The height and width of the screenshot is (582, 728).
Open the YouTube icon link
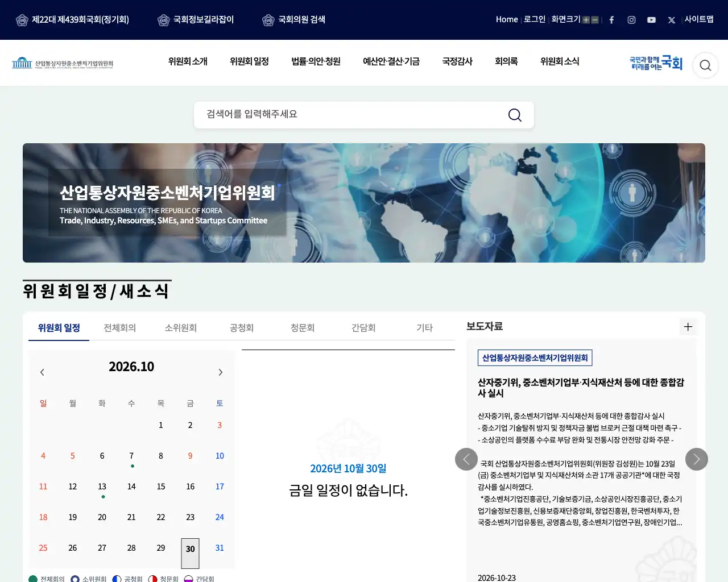coord(651,20)
